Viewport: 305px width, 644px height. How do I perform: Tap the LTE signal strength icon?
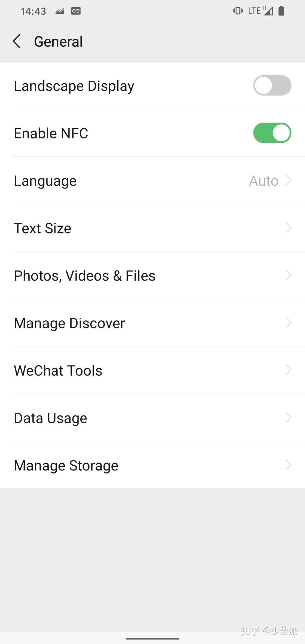point(268,11)
